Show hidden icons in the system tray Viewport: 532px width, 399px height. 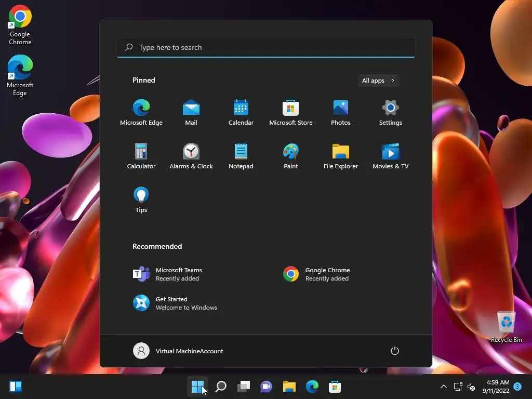coord(444,387)
